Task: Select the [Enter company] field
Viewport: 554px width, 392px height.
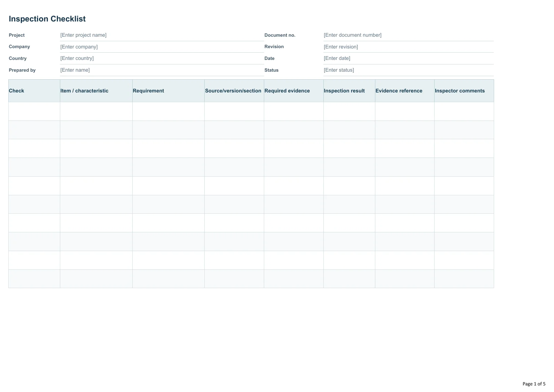Action: click(x=162, y=47)
